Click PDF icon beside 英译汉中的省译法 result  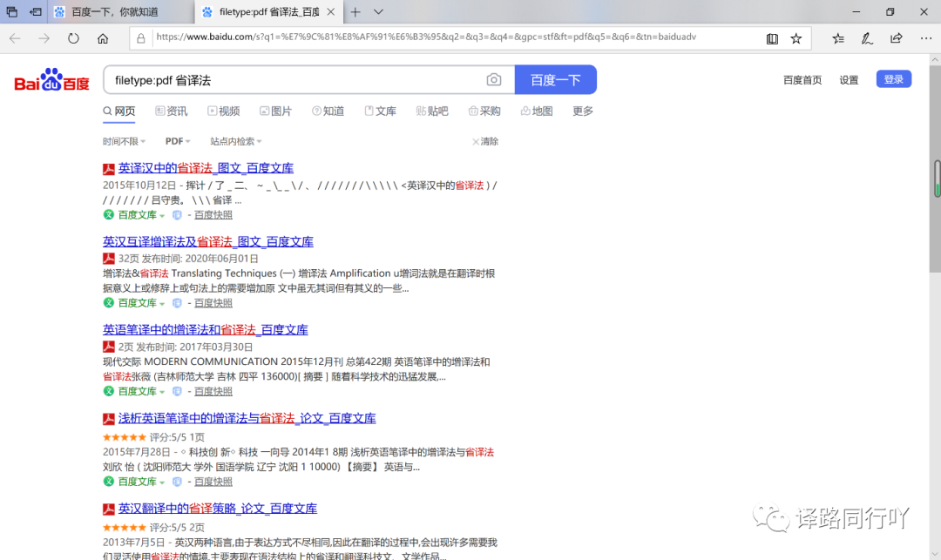point(109,169)
